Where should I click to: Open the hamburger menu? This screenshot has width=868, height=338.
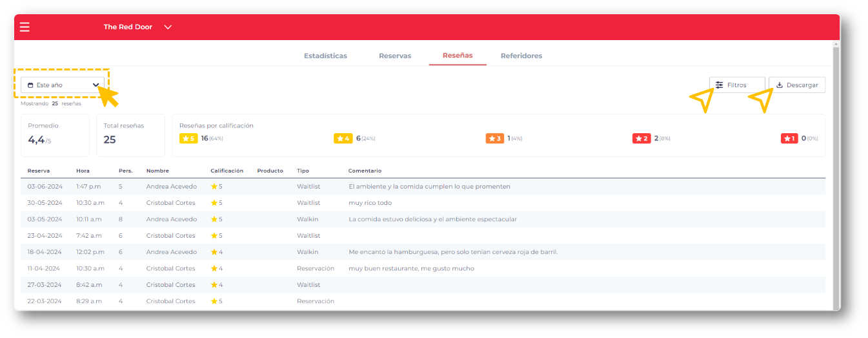tap(25, 27)
